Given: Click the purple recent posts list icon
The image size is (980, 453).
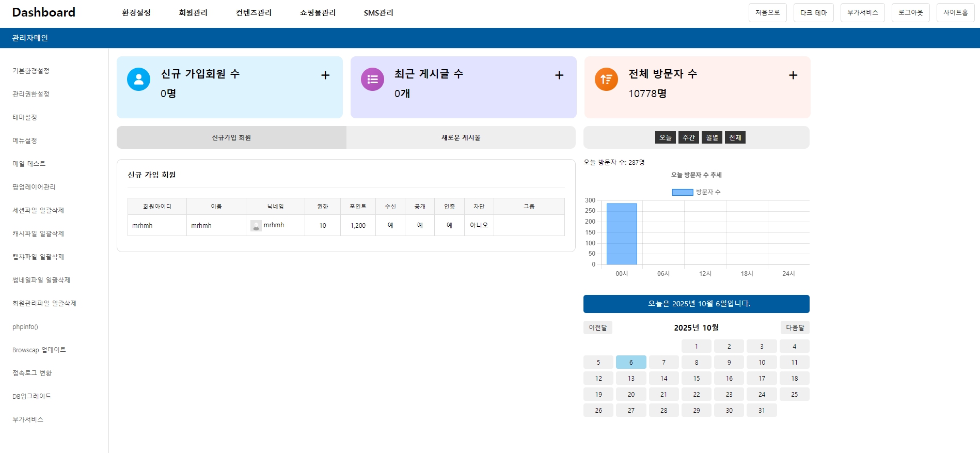Looking at the screenshot, I should click(x=372, y=80).
